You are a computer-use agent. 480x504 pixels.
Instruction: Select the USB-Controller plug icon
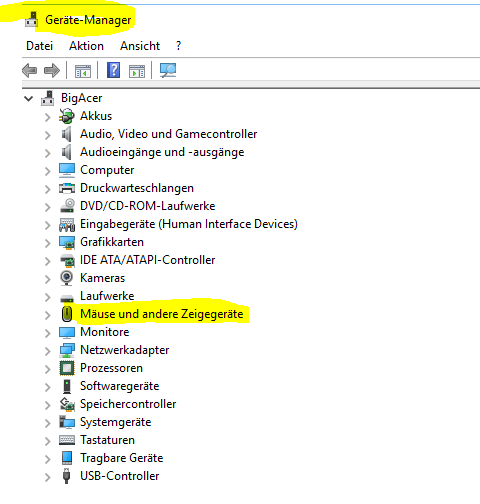67,476
